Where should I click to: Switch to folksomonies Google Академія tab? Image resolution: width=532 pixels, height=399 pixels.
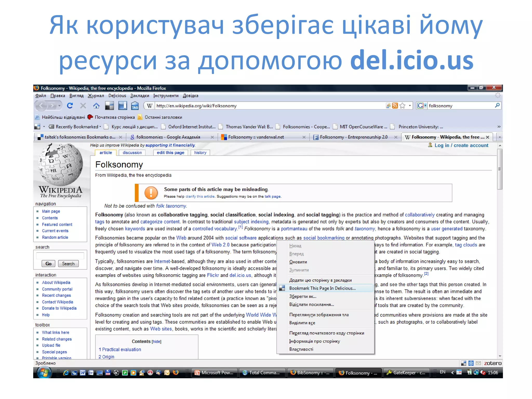[x=172, y=137]
